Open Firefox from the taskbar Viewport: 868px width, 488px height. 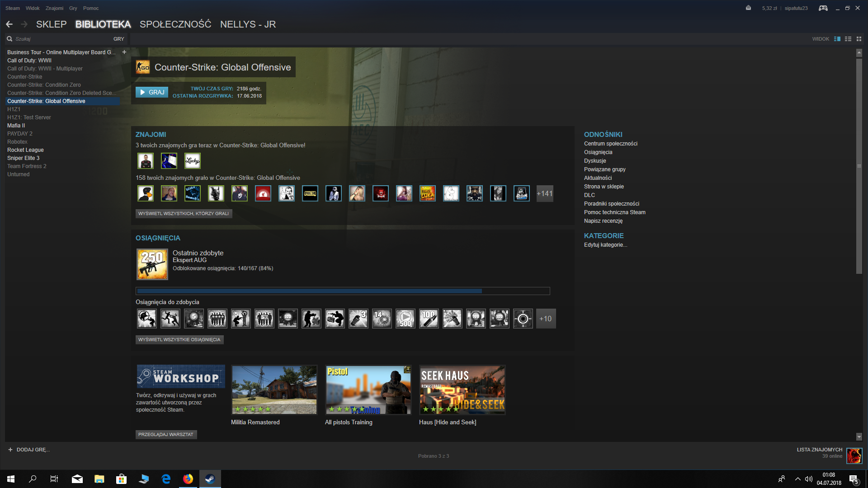pos(188,479)
